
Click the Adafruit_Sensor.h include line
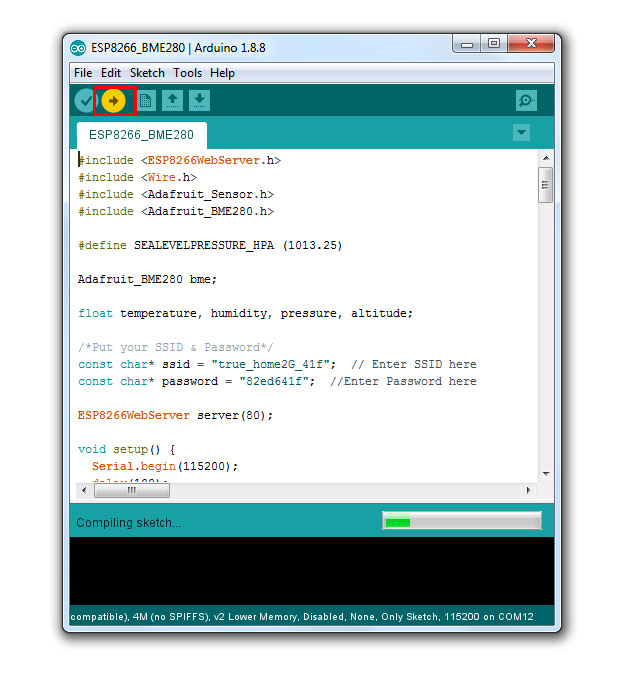[176, 194]
